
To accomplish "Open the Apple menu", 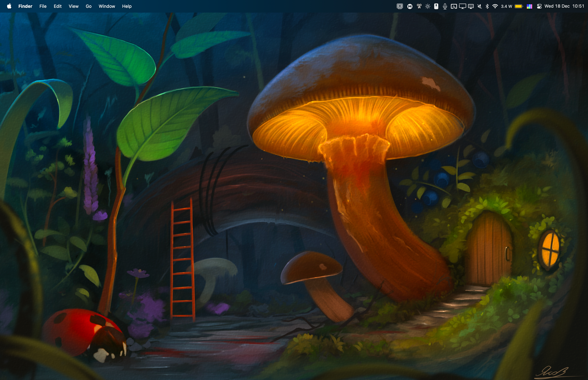I will click(x=9, y=6).
